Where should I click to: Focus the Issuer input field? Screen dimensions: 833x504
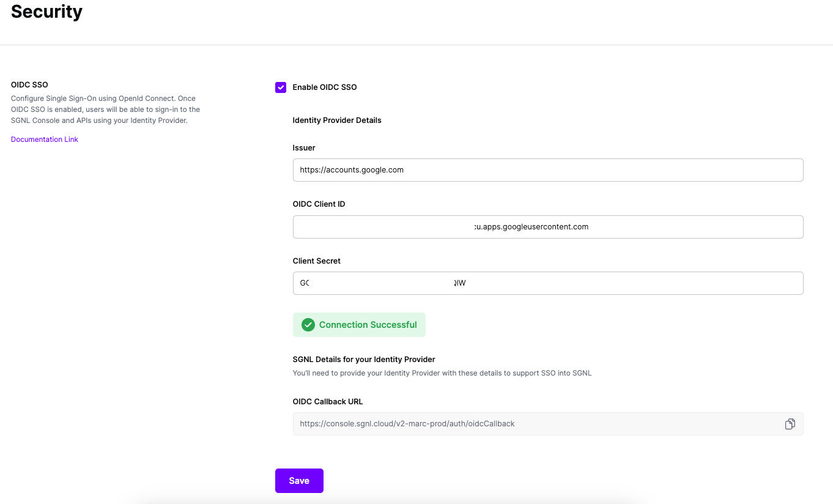point(548,170)
